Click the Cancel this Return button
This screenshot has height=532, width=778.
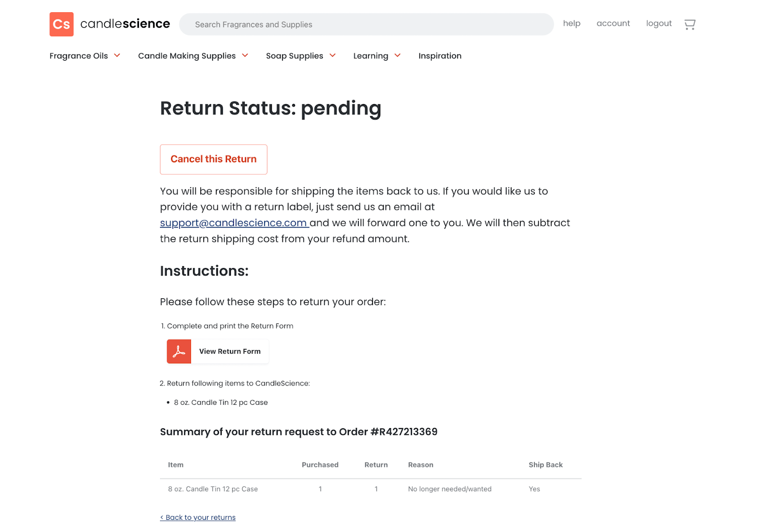pyautogui.click(x=213, y=159)
